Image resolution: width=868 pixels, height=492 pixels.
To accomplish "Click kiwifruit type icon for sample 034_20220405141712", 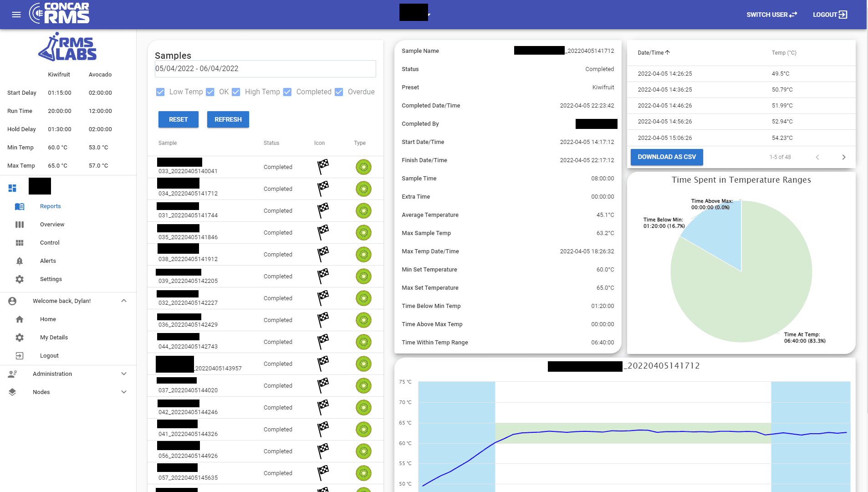I will pyautogui.click(x=363, y=189).
